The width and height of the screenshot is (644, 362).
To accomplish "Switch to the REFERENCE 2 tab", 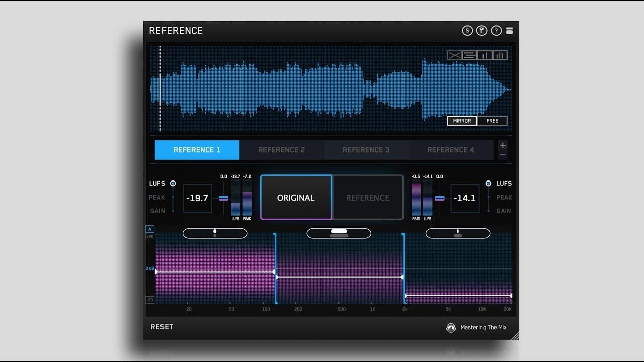I will [x=282, y=149].
